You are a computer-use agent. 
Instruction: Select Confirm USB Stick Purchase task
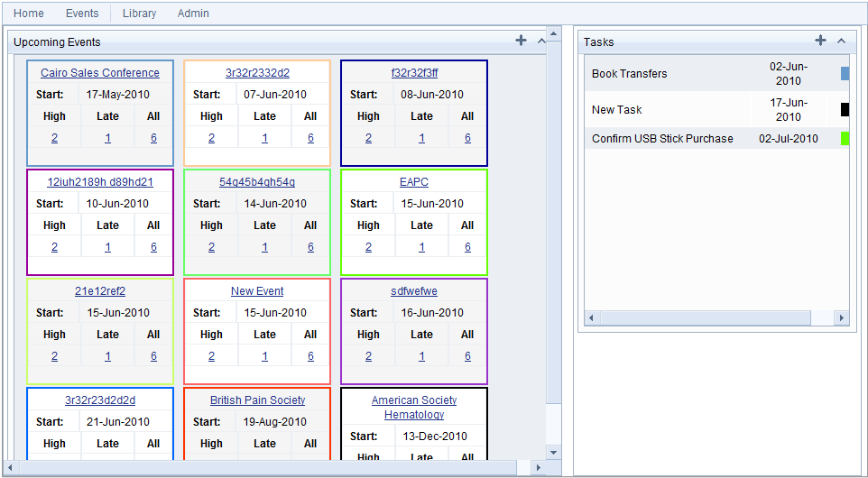(717, 138)
